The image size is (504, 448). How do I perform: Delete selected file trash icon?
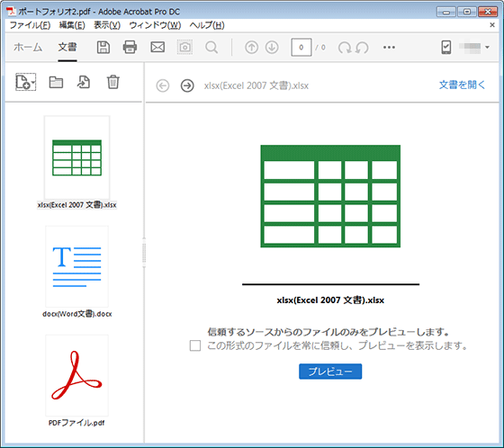tap(113, 82)
